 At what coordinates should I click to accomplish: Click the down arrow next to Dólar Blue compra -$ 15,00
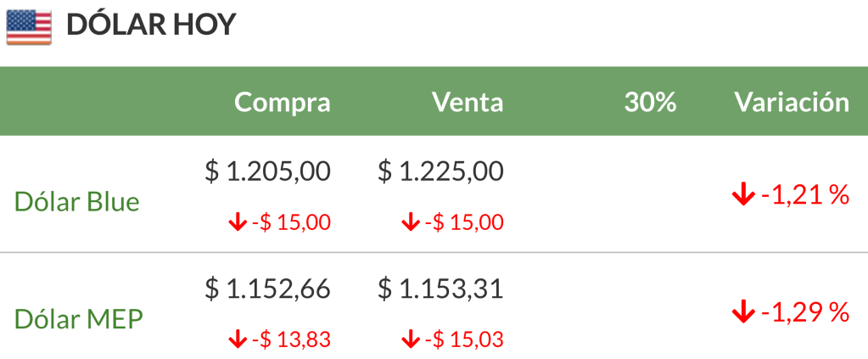point(237,223)
